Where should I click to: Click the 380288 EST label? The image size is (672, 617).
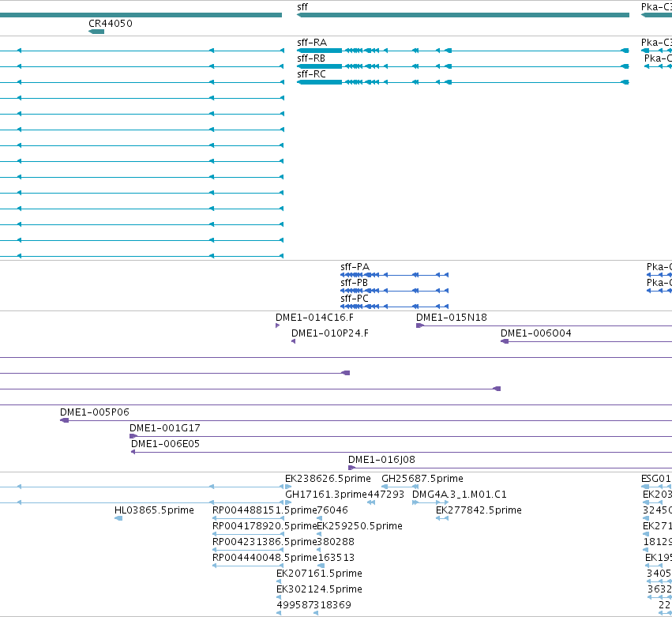point(336,541)
